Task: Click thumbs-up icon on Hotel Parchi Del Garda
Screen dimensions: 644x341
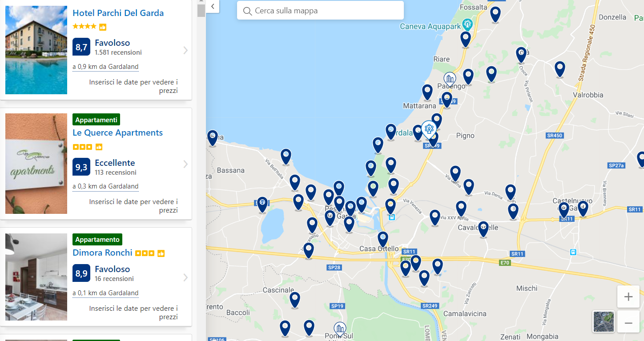Action: (103, 27)
